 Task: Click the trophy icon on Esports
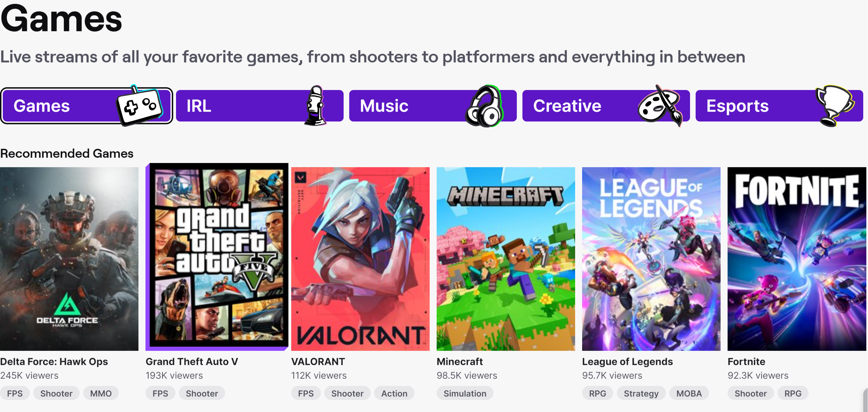click(834, 105)
